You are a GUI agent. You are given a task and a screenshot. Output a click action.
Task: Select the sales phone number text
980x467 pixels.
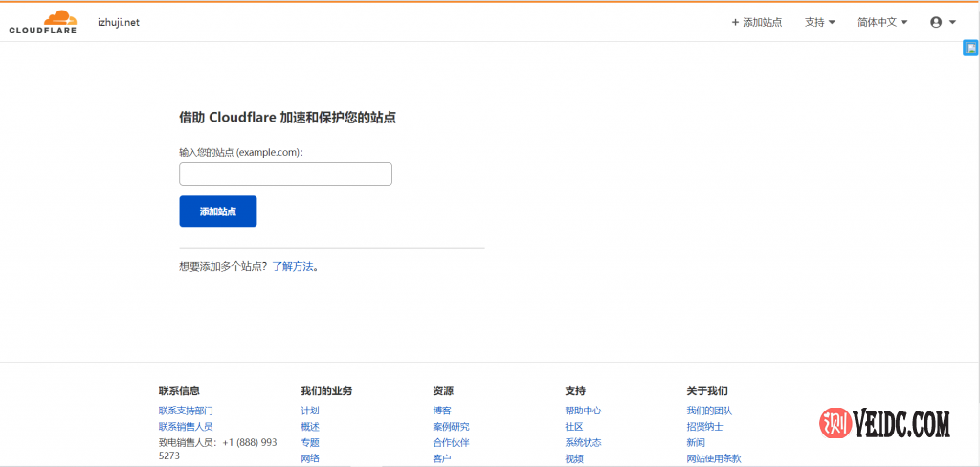218,449
